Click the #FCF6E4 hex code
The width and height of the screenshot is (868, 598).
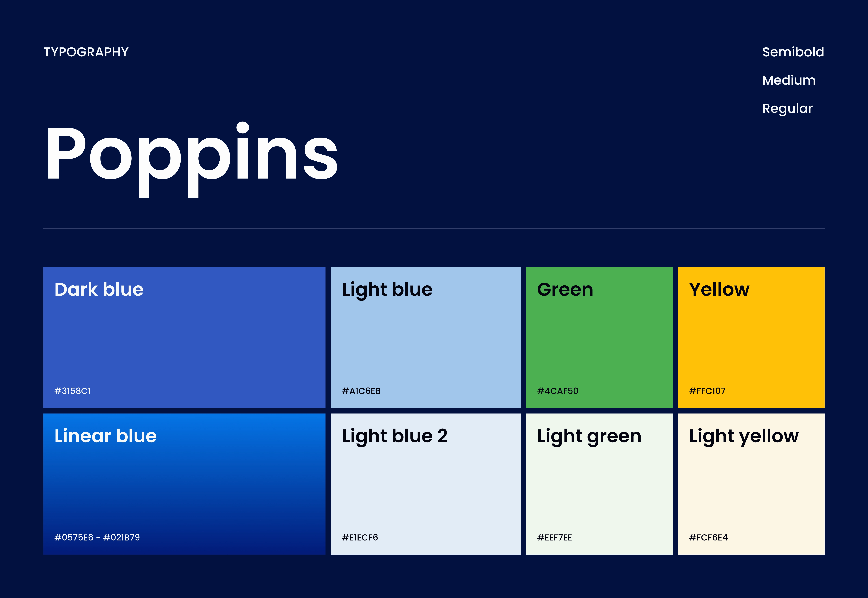point(708,537)
